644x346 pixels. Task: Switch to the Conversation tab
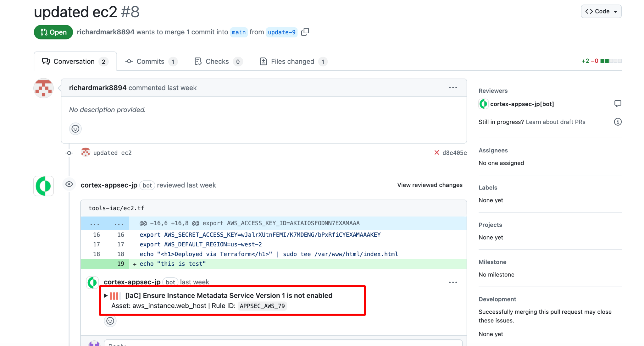[75, 61]
